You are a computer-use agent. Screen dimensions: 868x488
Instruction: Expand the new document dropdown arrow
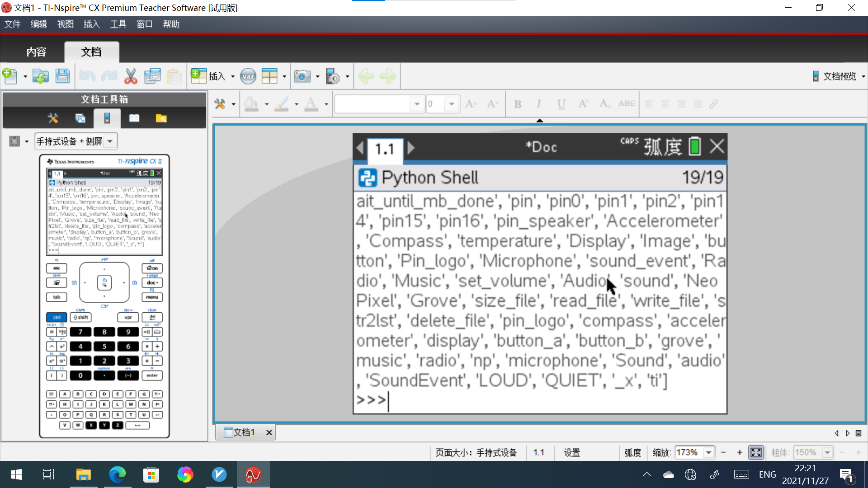(x=25, y=76)
